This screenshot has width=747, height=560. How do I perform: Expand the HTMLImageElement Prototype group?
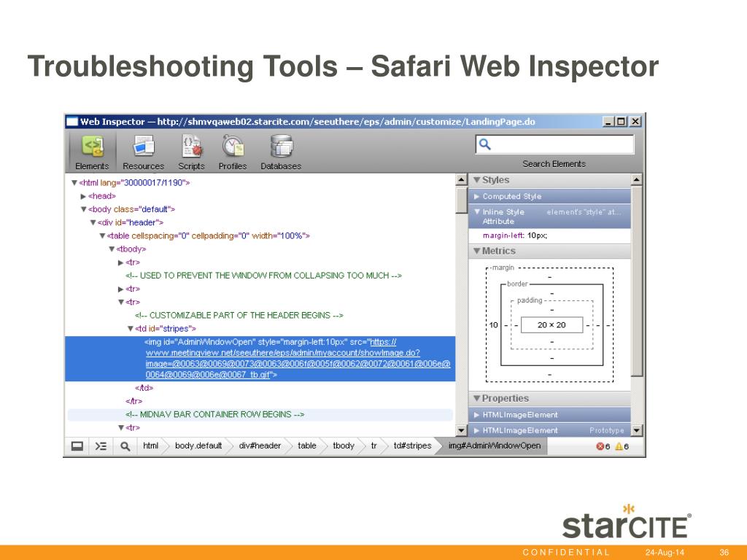[477, 430]
